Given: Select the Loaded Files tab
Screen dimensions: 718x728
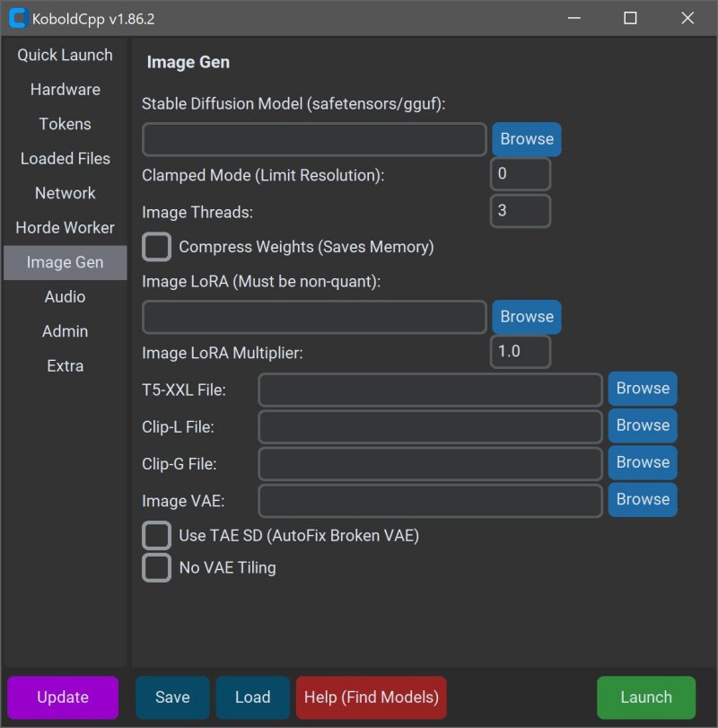Looking at the screenshot, I should 65,159.
